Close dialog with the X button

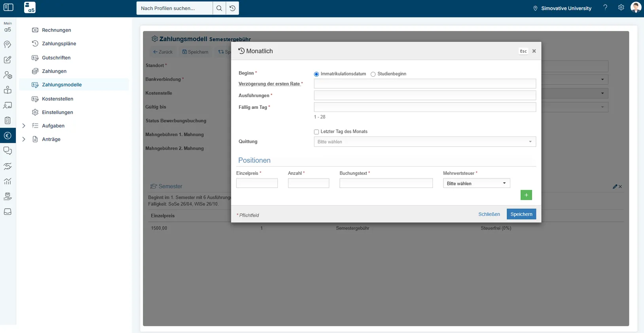(534, 51)
